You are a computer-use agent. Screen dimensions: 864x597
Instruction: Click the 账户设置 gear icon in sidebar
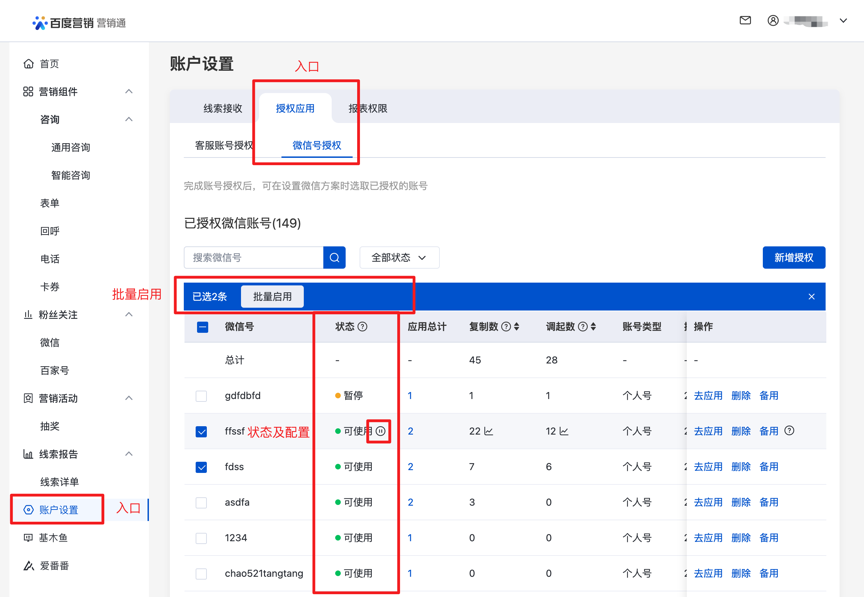click(x=27, y=509)
